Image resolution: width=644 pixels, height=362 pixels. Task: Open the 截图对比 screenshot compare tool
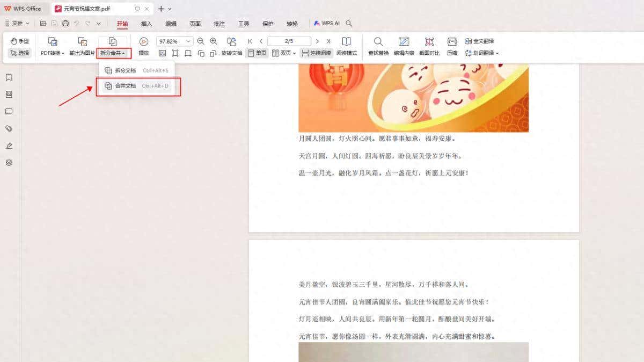429,46
